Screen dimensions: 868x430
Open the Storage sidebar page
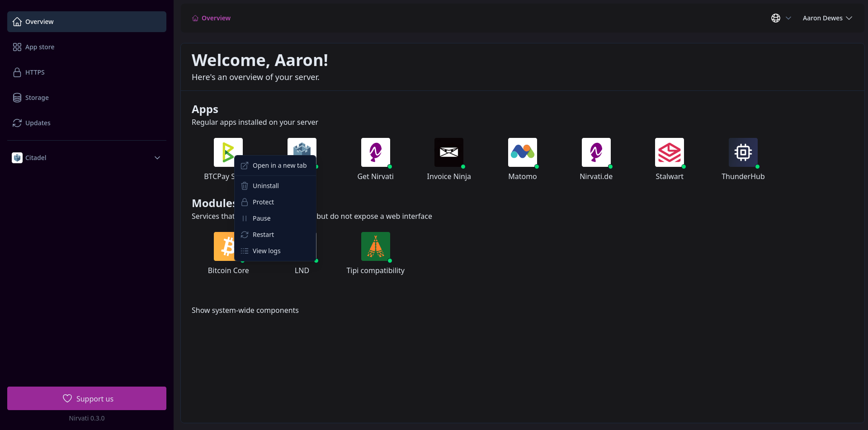tap(37, 98)
